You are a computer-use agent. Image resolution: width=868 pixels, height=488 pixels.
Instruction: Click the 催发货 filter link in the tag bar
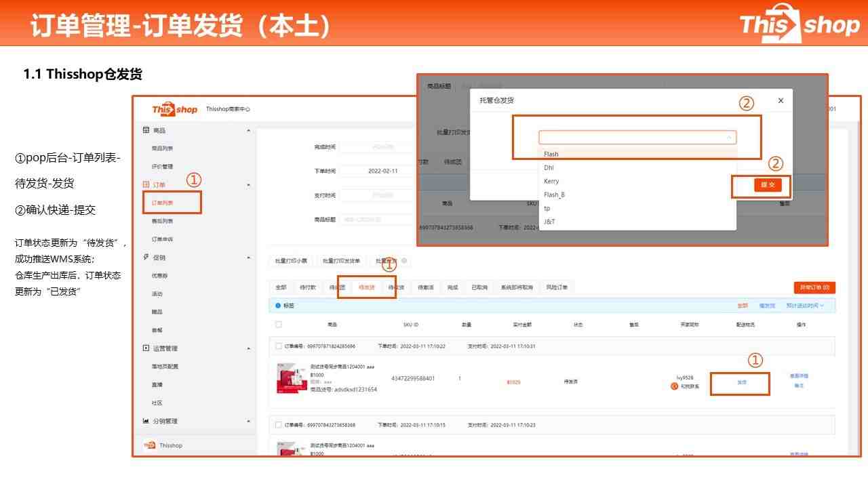click(766, 306)
